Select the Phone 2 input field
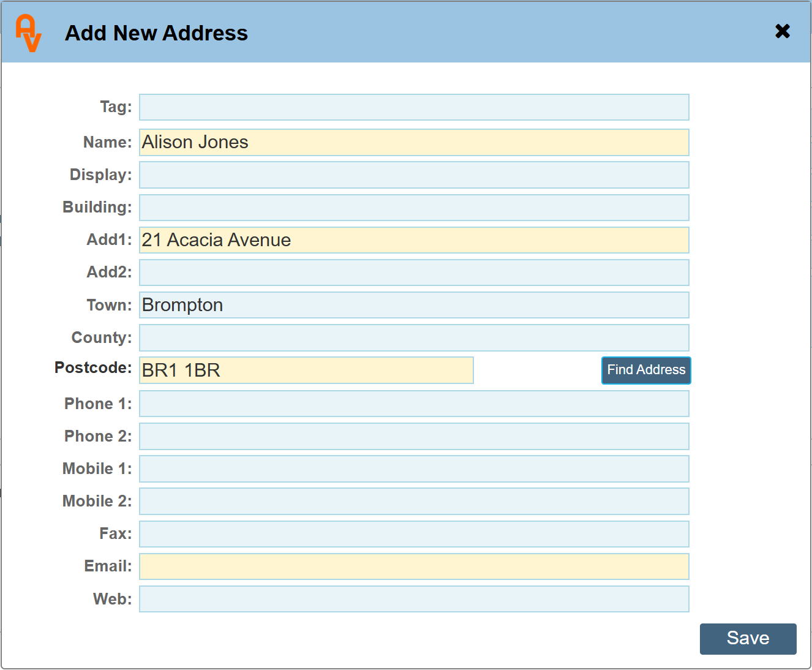This screenshot has width=812, height=670. click(x=414, y=436)
